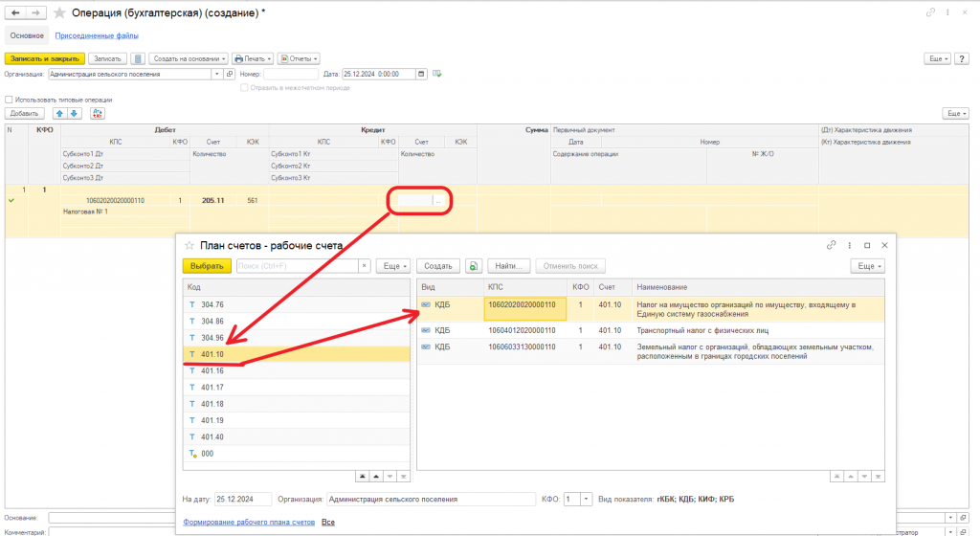Image resolution: width=980 pixels, height=536 pixels.
Task: Focus the Поиск (Ctrl+F) search field
Action: point(297,266)
